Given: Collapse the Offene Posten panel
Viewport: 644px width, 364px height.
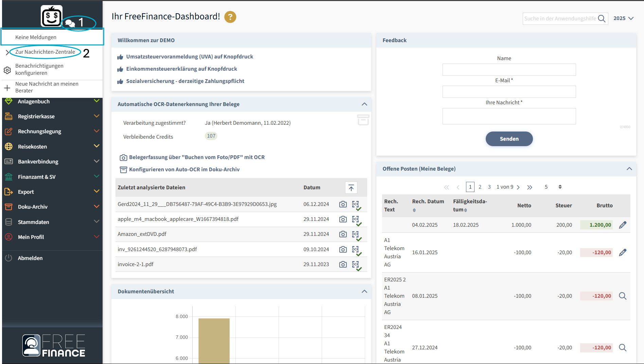Looking at the screenshot, I should [x=629, y=169].
